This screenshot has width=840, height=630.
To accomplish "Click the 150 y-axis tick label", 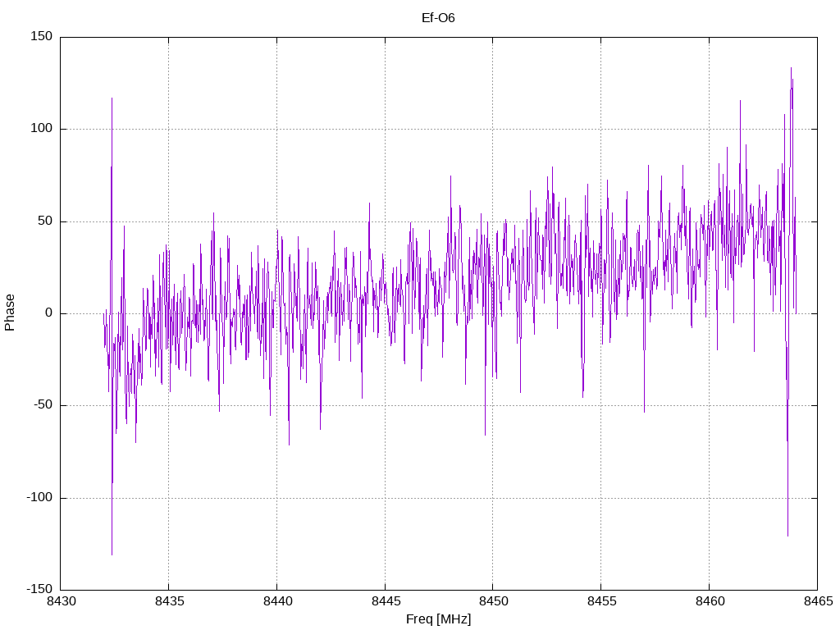I will click(x=42, y=36).
